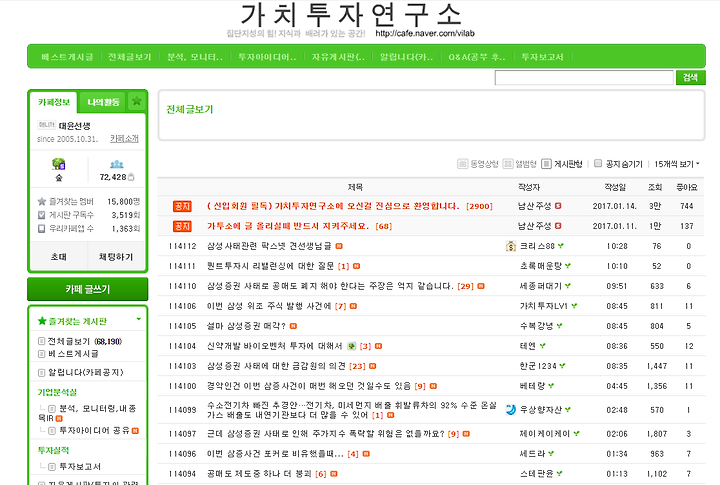Viewport: 720px width, 485px height.
Task: Open the notice 가투소에 글 올리실때 반드시 지켜주세요
Action: pyautogui.click(x=288, y=226)
